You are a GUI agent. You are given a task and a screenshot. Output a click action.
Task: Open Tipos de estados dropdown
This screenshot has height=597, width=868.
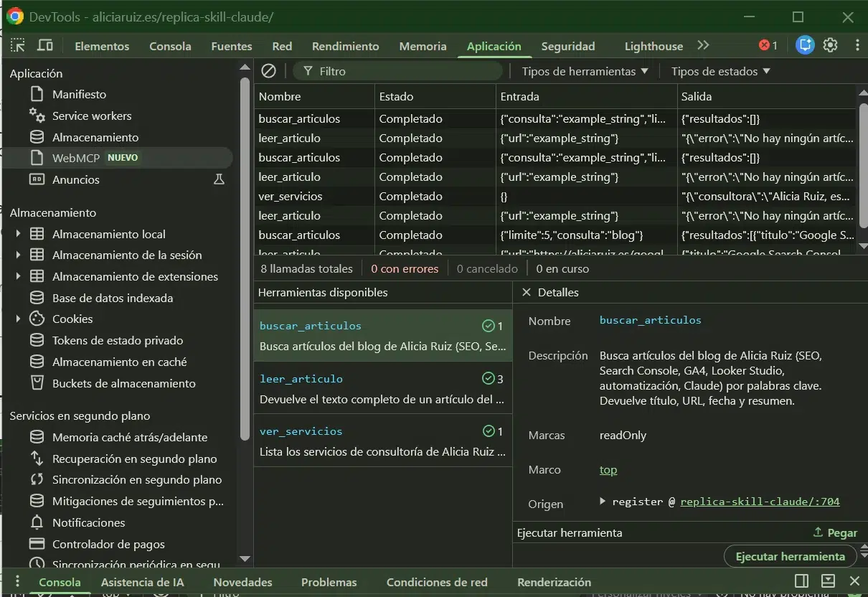click(x=720, y=71)
